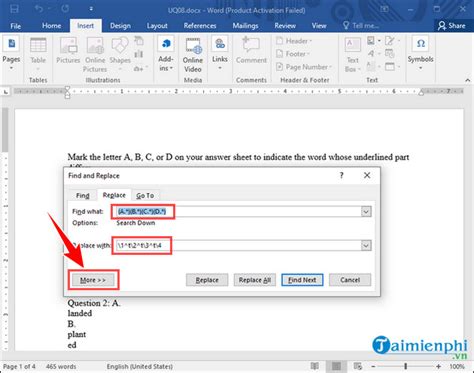The height and width of the screenshot is (373, 474).
Task: Click the More >> button
Action: (93, 280)
